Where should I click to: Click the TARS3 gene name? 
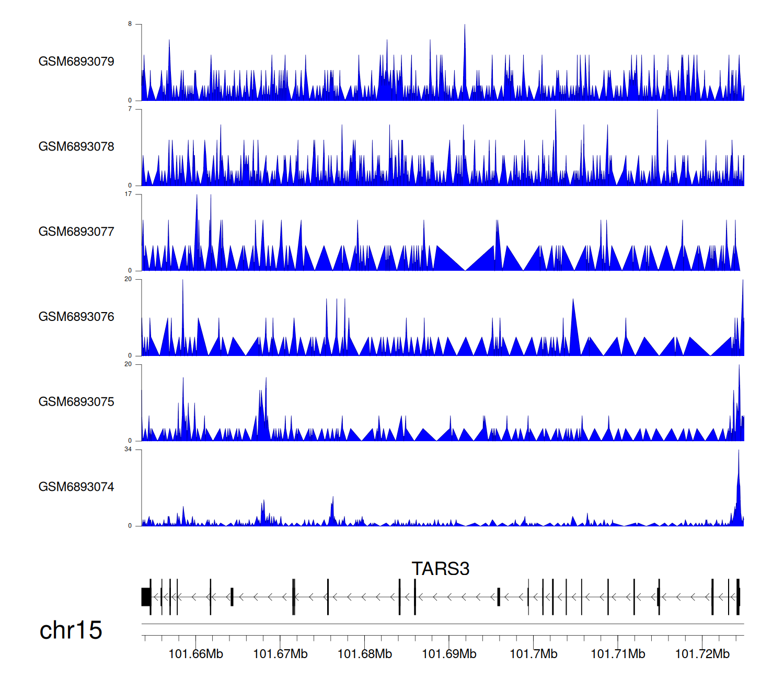point(440,569)
